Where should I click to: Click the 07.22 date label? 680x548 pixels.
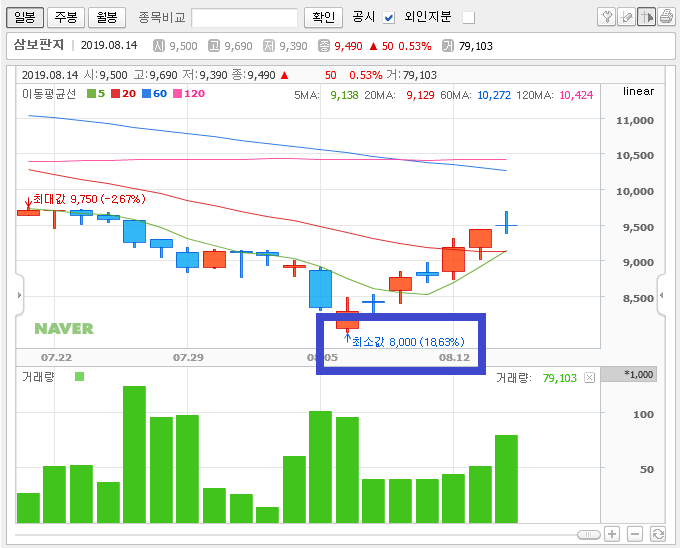(x=56, y=358)
